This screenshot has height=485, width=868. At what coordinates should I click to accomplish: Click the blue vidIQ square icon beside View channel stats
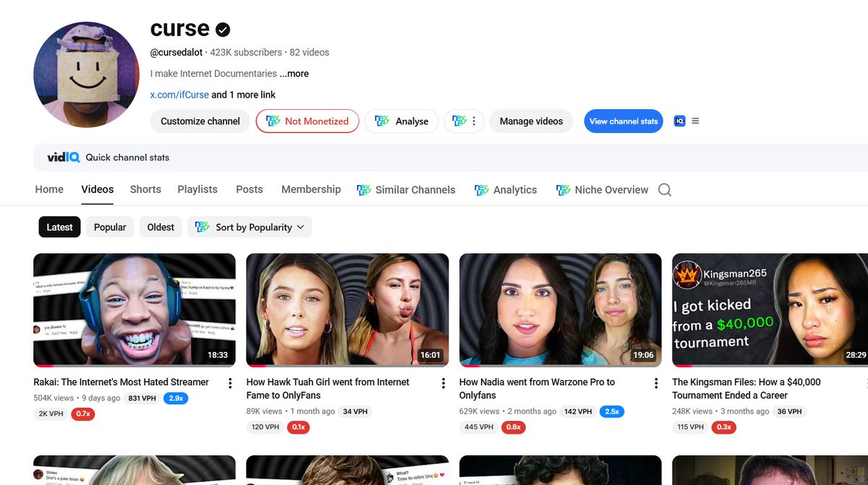tap(679, 121)
